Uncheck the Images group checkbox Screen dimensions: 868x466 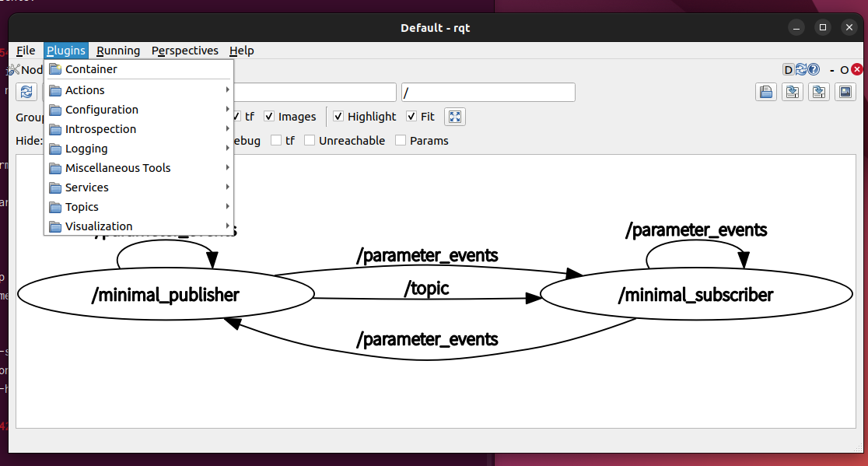tap(269, 117)
